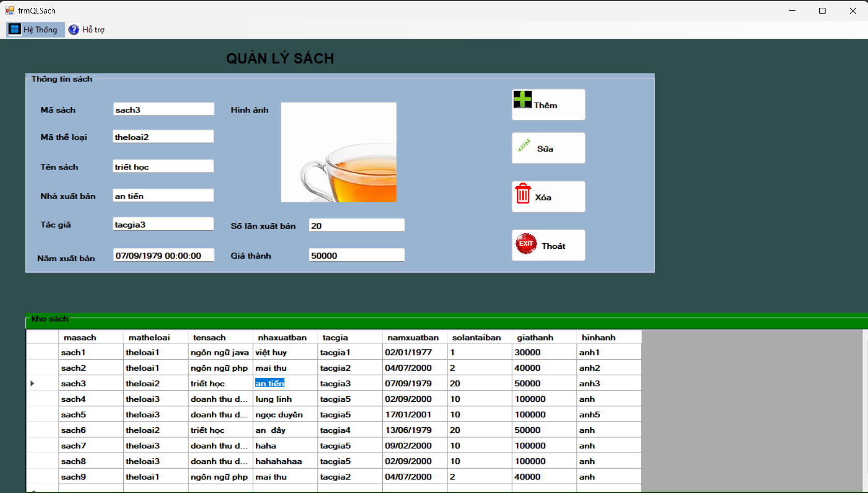The height and width of the screenshot is (493, 868).
Task: Focus the Nhà xuất bản input field
Action: pos(163,195)
